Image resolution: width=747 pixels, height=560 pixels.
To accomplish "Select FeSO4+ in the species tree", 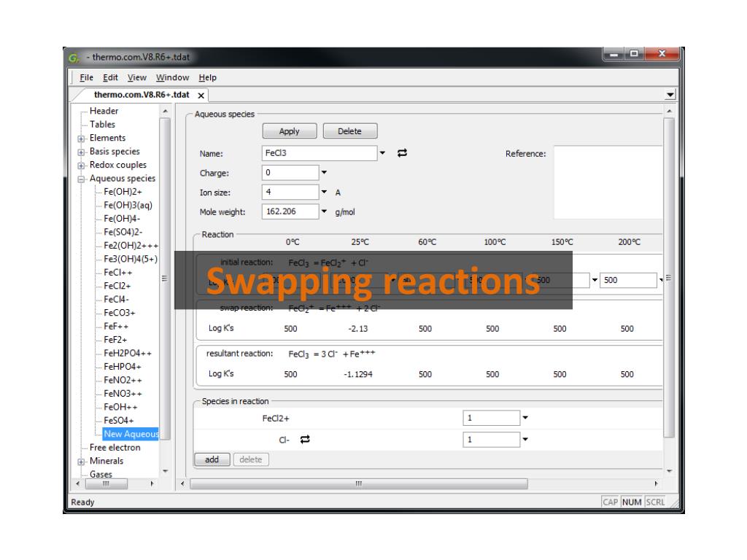I will pos(118,421).
